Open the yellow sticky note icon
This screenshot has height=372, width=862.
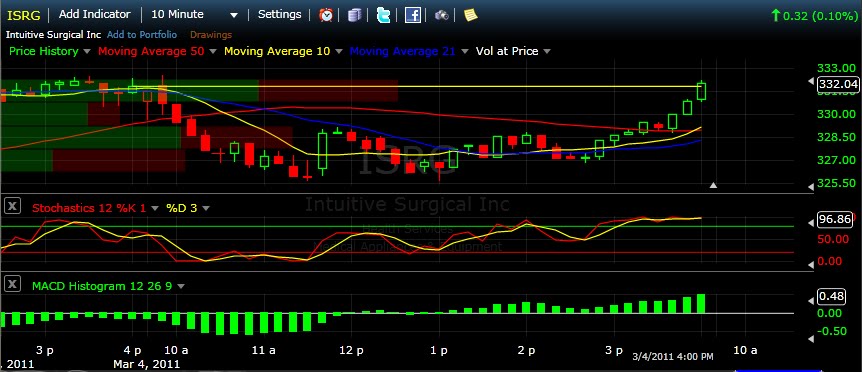(471, 15)
